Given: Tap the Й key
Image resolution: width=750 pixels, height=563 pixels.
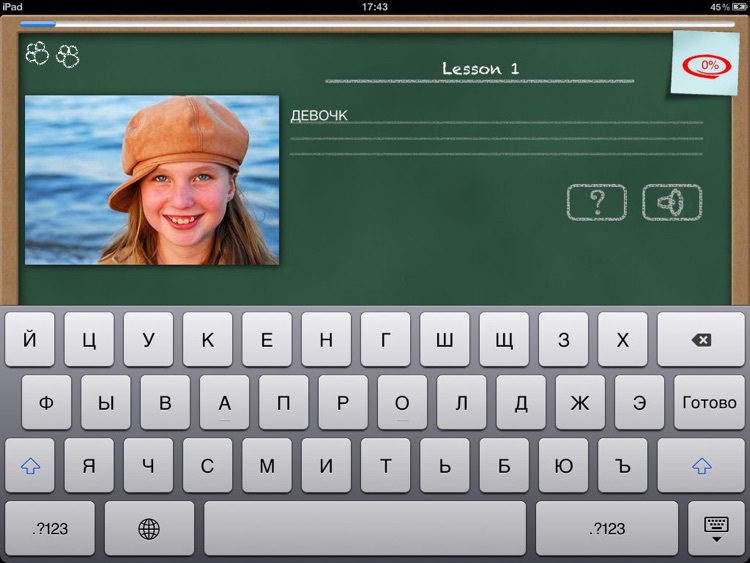Looking at the screenshot, I should tap(30, 340).
